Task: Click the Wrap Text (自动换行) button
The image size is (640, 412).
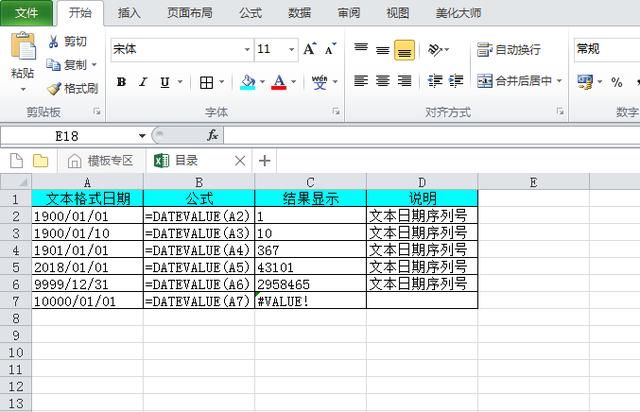Action: coord(509,49)
